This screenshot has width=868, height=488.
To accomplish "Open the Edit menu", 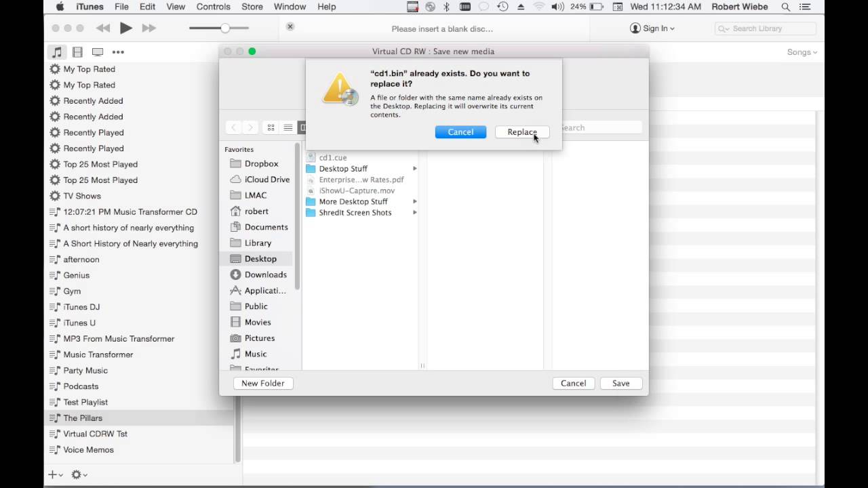I will 147,7.
